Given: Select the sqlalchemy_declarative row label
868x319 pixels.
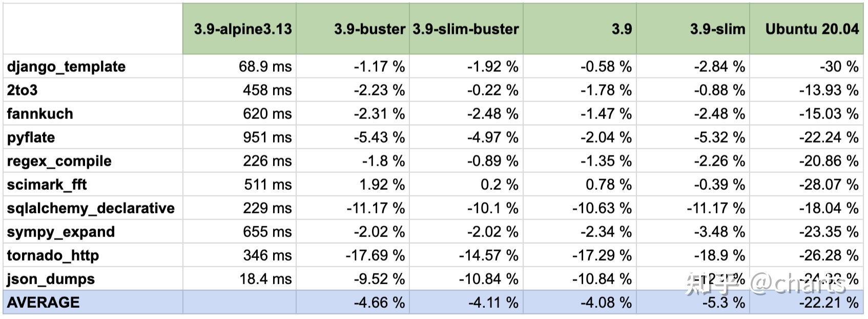Looking at the screenshot, I should click(91, 208).
